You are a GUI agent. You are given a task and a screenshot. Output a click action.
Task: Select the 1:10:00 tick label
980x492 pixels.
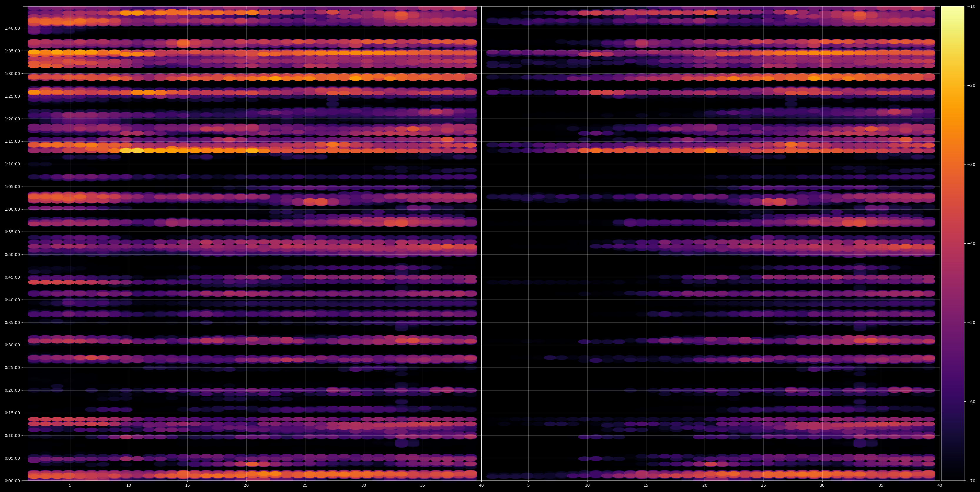pos(13,164)
